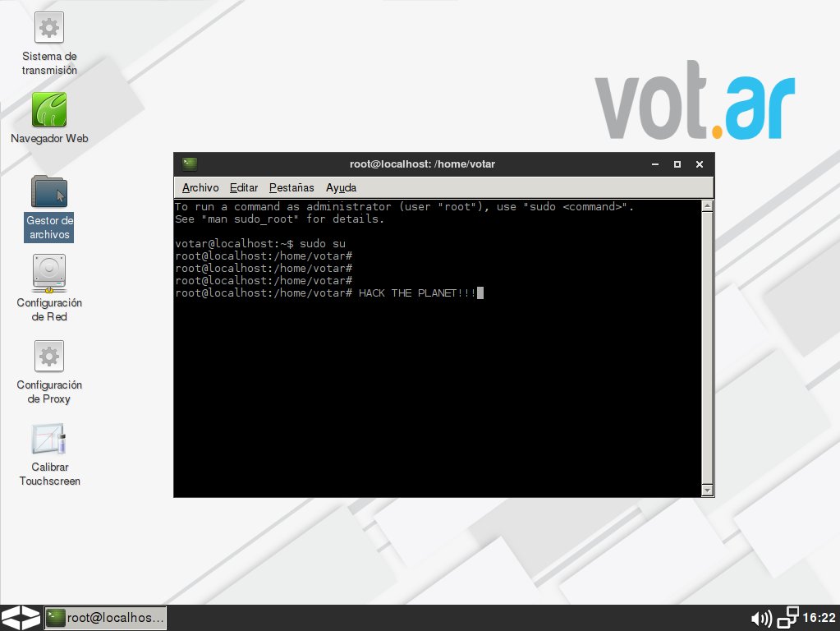Image resolution: width=840 pixels, height=631 pixels.
Task: Open the start menu logo in taskbar
Action: (21, 618)
